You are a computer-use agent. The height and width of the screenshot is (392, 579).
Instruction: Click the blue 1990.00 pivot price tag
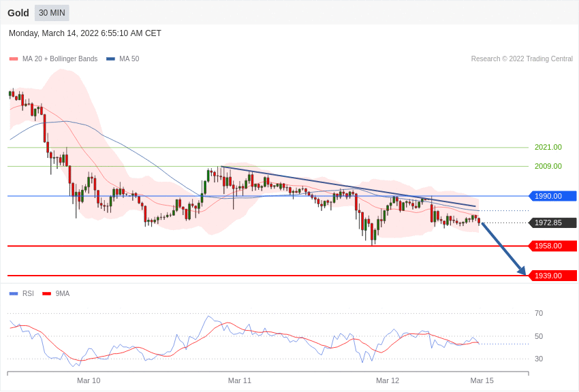[553, 196]
